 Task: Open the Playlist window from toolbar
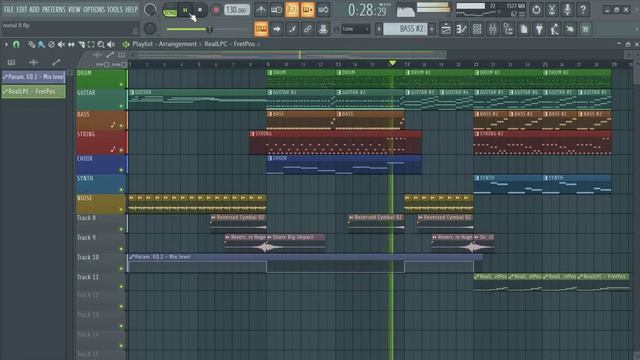pyautogui.click(x=446, y=29)
